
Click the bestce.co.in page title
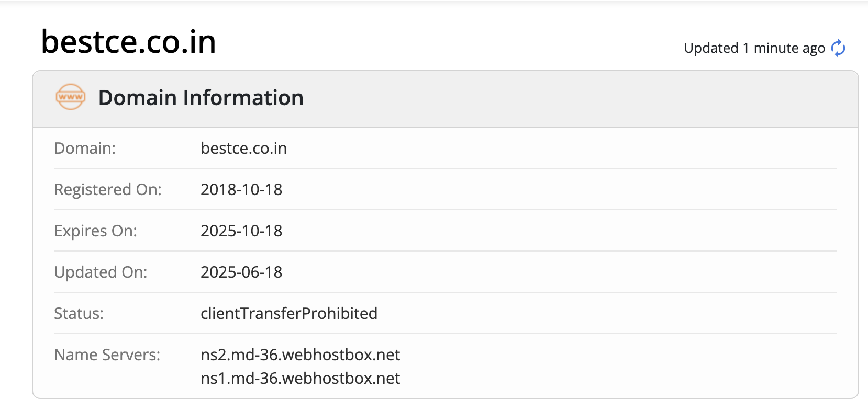coord(128,42)
